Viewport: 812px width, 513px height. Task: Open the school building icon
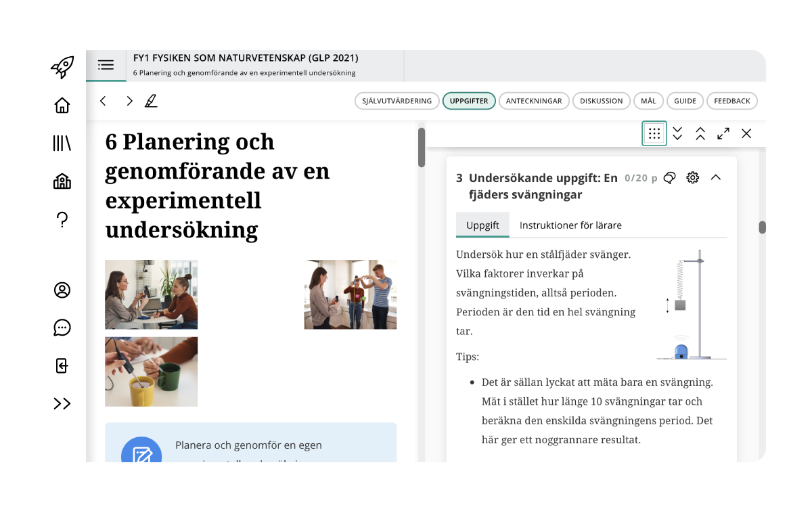click(x=62, y=181)
